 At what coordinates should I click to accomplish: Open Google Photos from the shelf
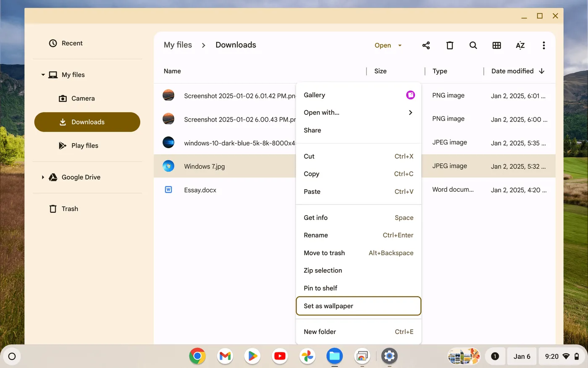pyautogui.click(x=307, y=356)
